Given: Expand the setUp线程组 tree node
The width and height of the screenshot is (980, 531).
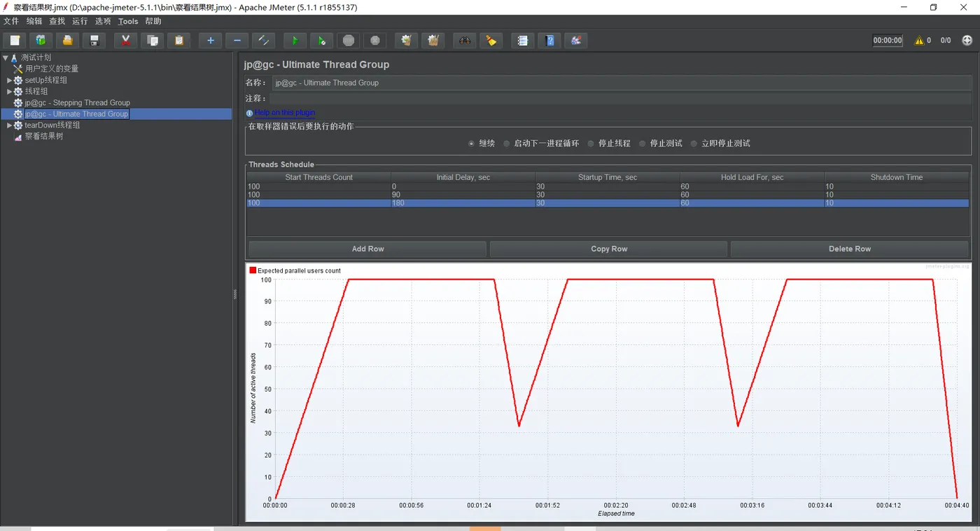Looking at the screenshot, I should tap(10, 81).
